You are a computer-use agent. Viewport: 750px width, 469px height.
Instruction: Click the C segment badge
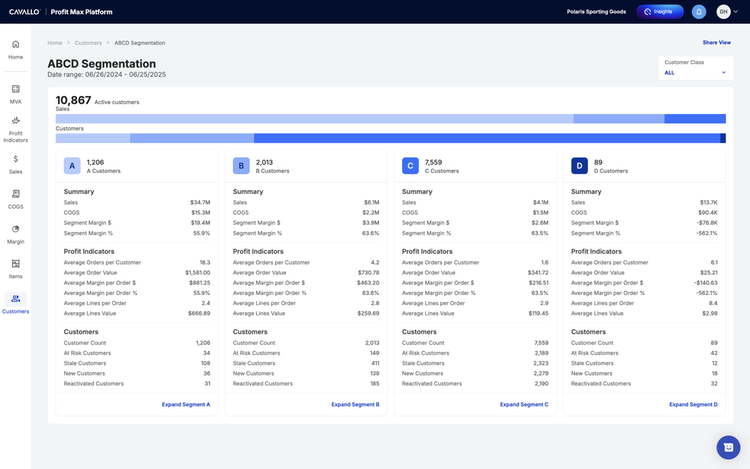click(410, 166)
